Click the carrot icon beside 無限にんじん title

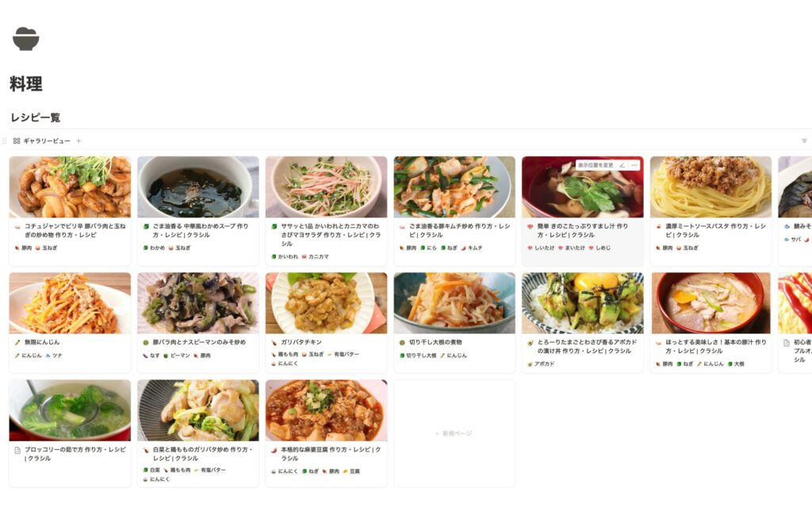pyautogui.click(x=17, y=343)
